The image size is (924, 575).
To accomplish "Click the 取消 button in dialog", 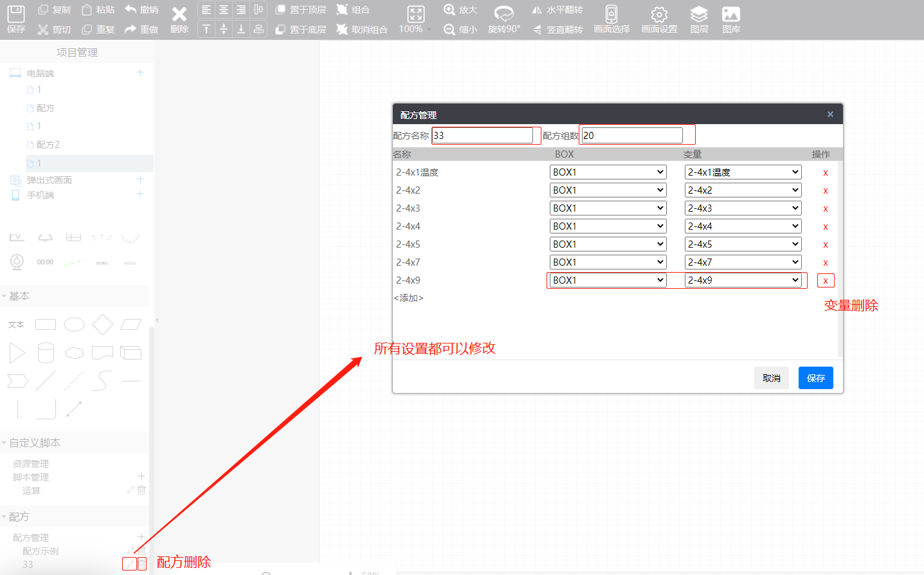I will coord(771,378).
